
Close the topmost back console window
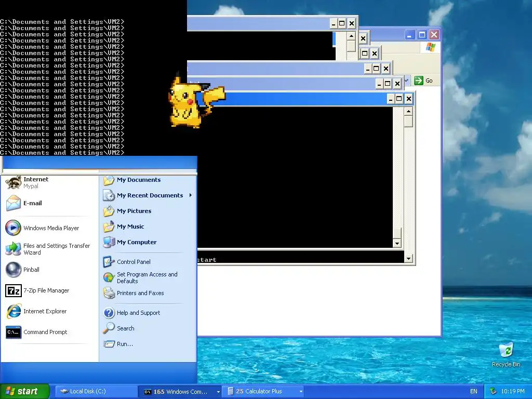[x=352, y=23]
